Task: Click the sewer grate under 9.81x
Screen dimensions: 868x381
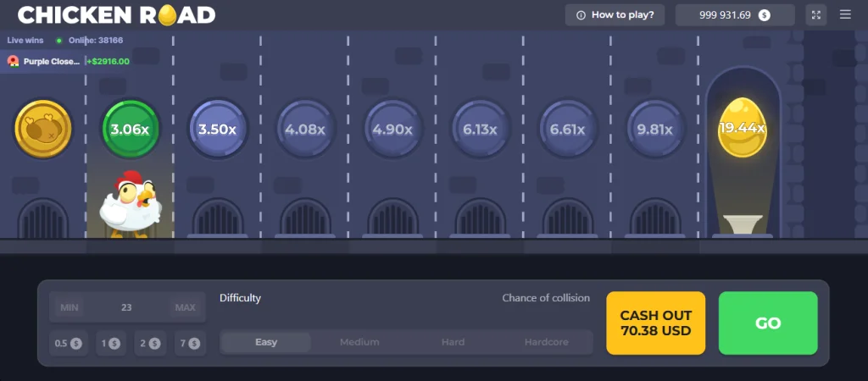Action: [x=655, y=218]
